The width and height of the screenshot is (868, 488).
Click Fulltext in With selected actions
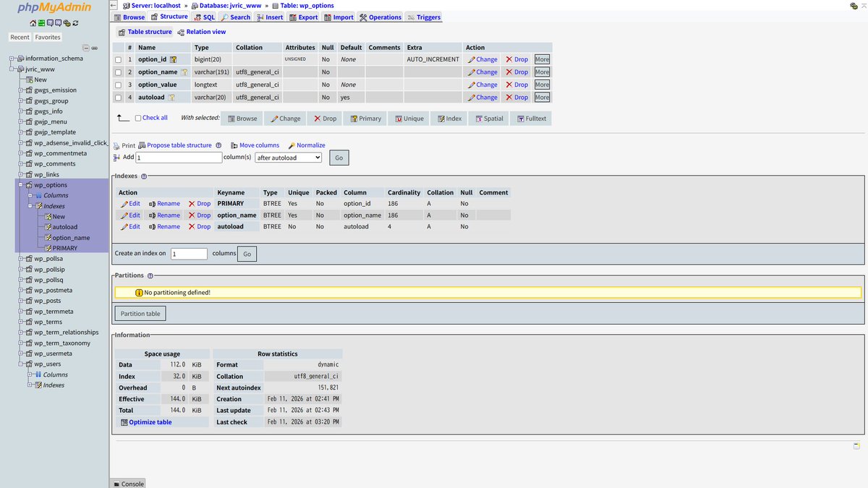[532, 119]
